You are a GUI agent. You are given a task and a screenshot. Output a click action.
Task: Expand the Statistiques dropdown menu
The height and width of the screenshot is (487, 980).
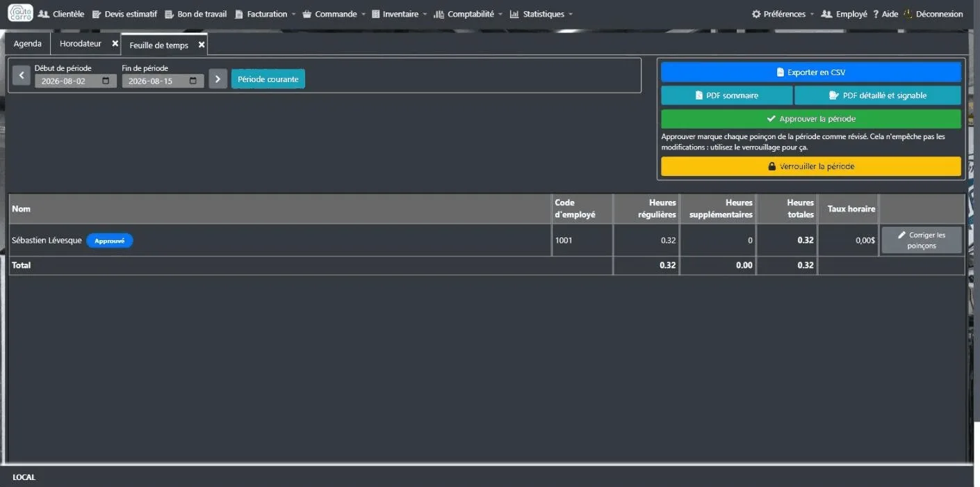pos(541,14)
